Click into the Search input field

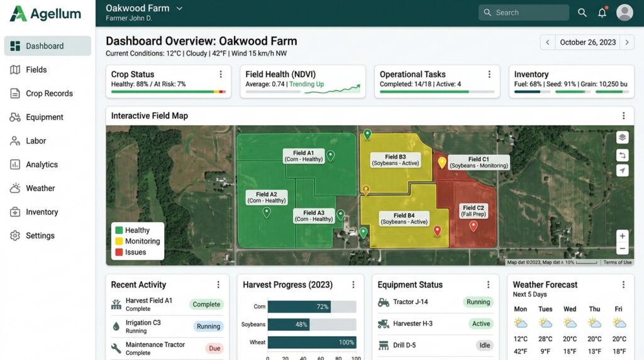coord(528,13)
